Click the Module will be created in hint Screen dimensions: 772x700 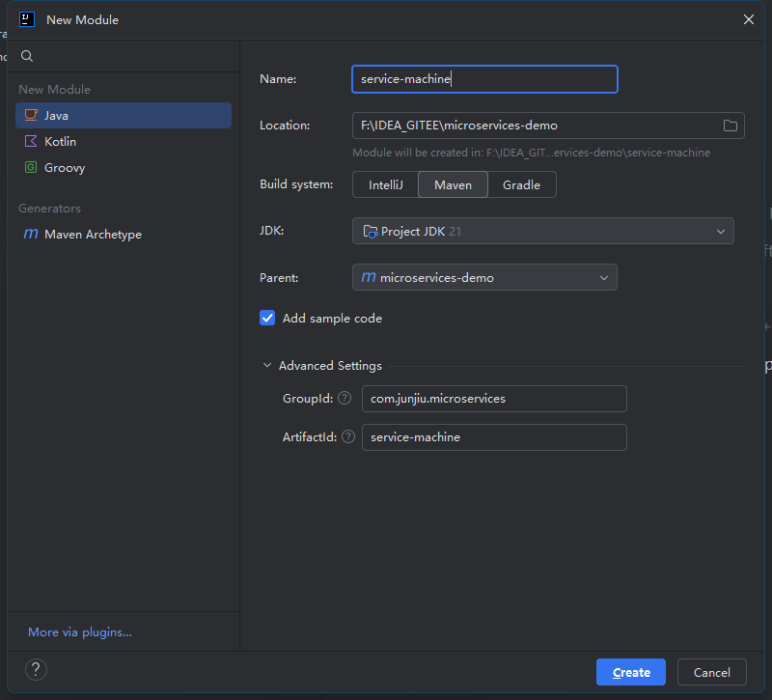coord(532,153)
